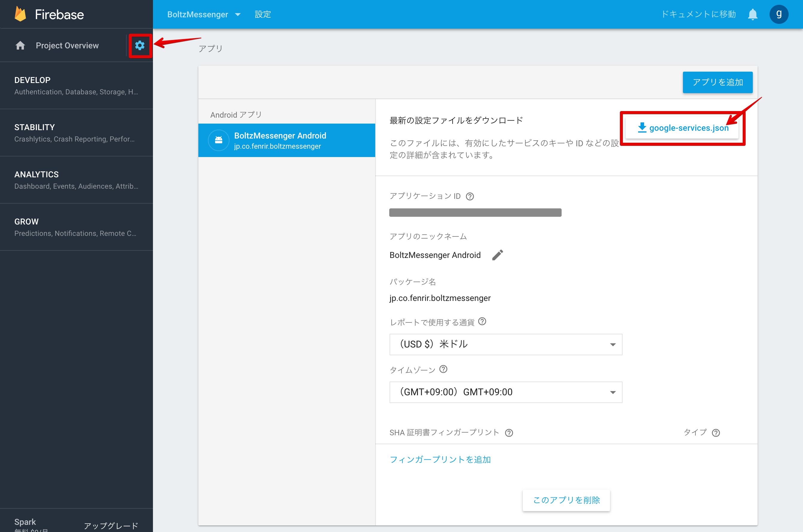Click help icon beside レポートで使用する通貨
This screenshot has width=803, height=532.
coord(482,321)
